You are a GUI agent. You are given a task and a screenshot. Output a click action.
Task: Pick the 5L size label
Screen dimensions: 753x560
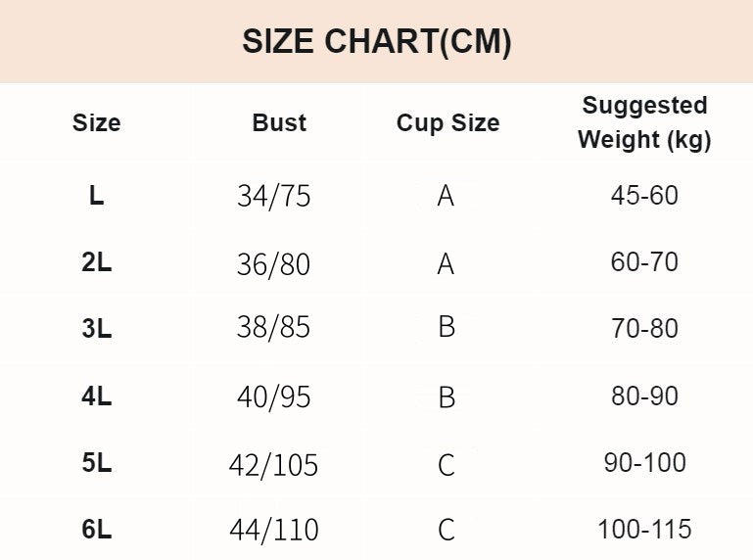pyautogui.click(x=97, y=463)
